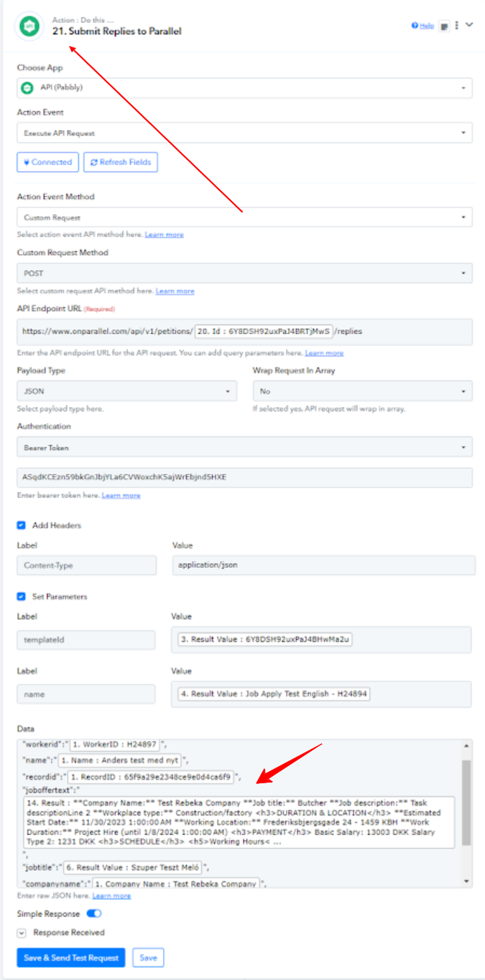
Task: Open the Custom Request Method dropdown
Action: pyautogui.click(x=244, y=273)
